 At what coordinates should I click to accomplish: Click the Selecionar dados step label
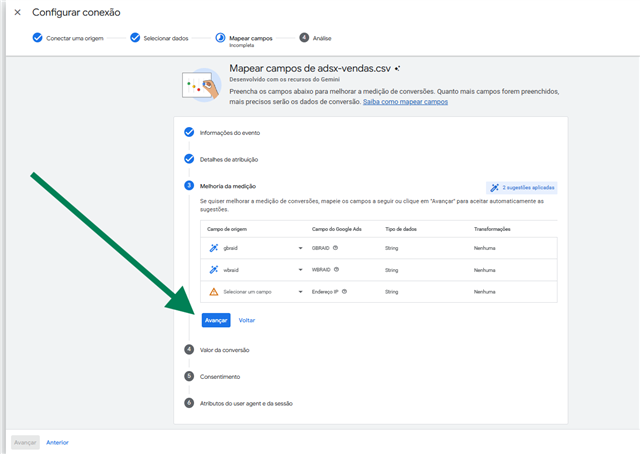click(166, 38)
